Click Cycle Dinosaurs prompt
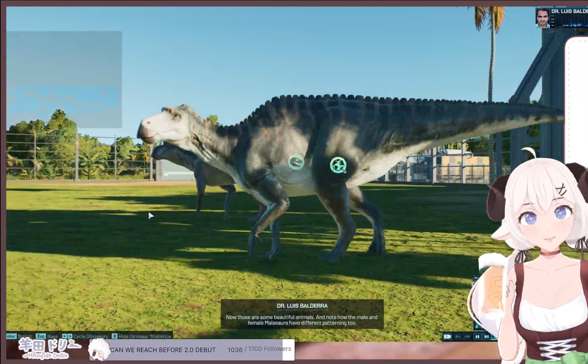This screenshot has width=588, height=364. pyautogui.click(x=90, y=336)
